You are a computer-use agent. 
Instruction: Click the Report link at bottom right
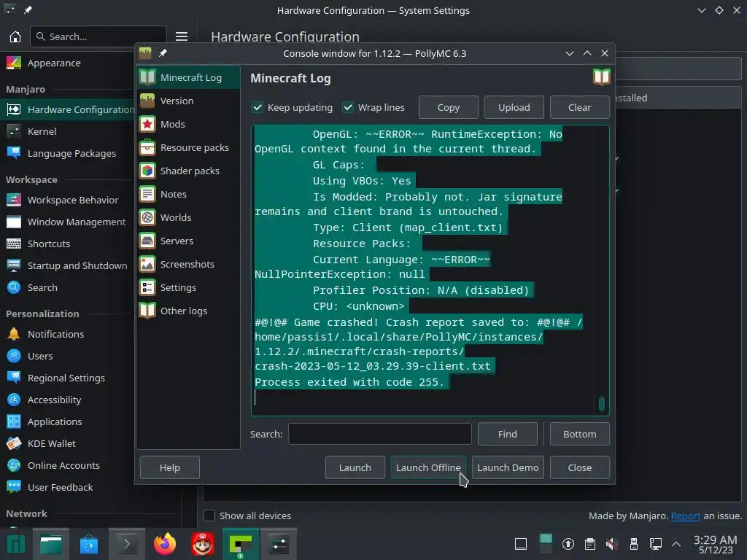[x=685, y=516]
